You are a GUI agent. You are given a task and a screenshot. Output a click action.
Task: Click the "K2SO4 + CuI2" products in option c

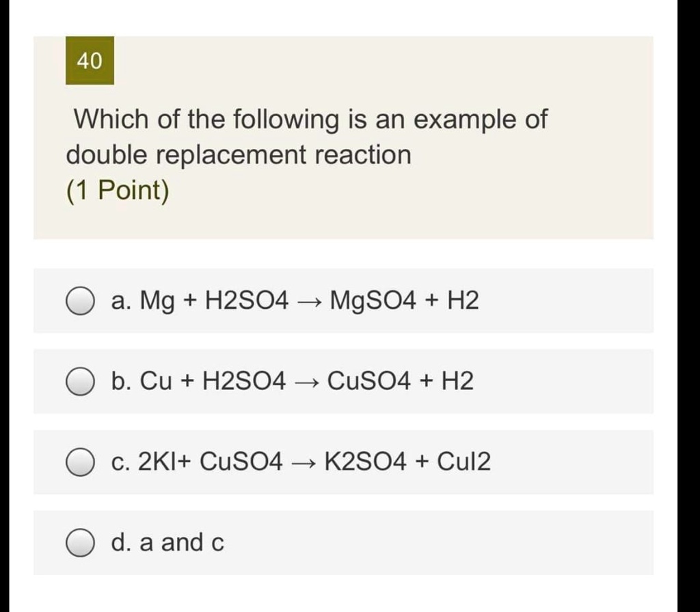[x=407, y=462]
